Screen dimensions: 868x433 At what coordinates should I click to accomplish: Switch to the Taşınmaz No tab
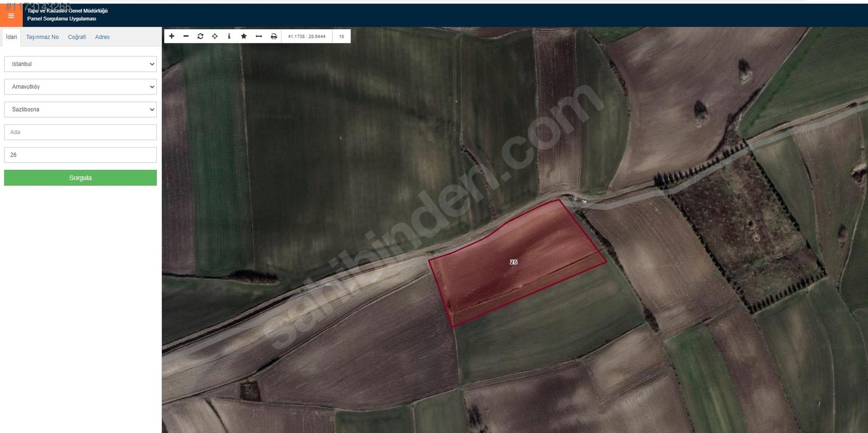coord(42,37)
